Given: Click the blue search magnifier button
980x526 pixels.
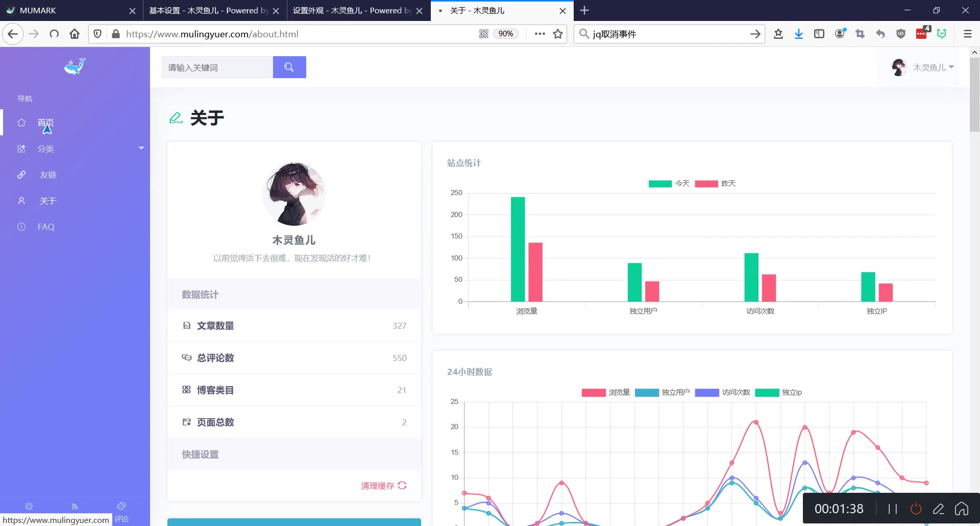Looking at the screenshot, I should pyautogui.click(x=289, y=67).
